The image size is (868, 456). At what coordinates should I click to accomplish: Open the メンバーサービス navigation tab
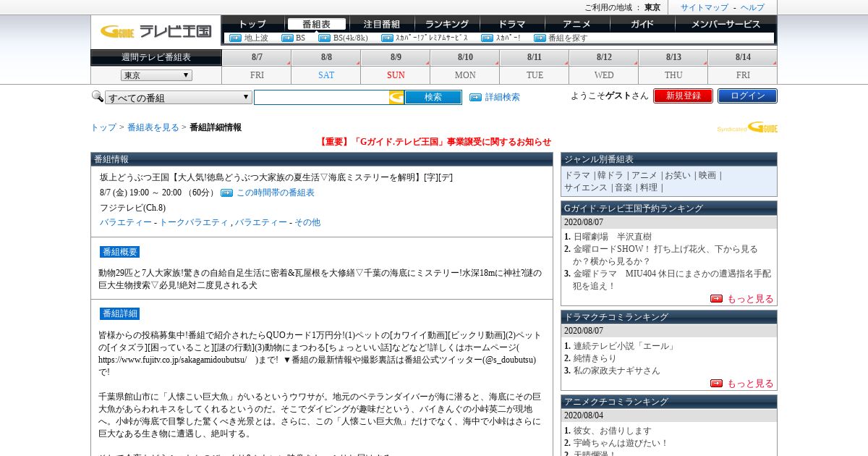click(726, 24)
